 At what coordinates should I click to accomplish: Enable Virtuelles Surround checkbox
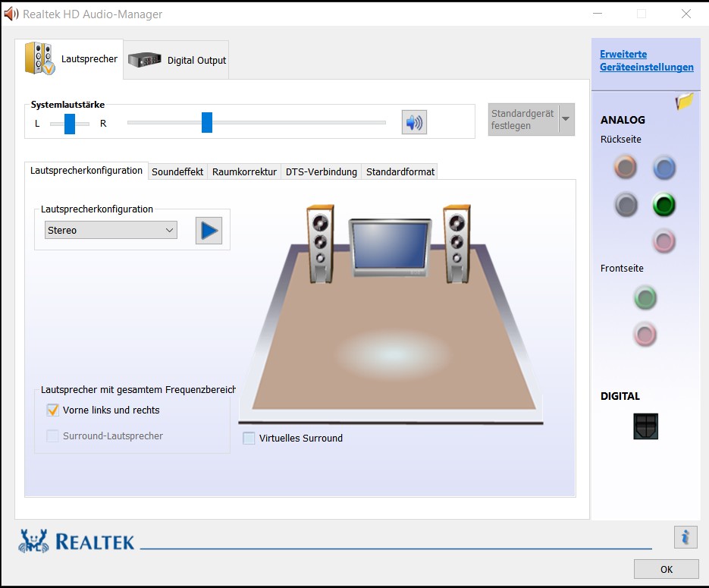[x=249, y=438]
